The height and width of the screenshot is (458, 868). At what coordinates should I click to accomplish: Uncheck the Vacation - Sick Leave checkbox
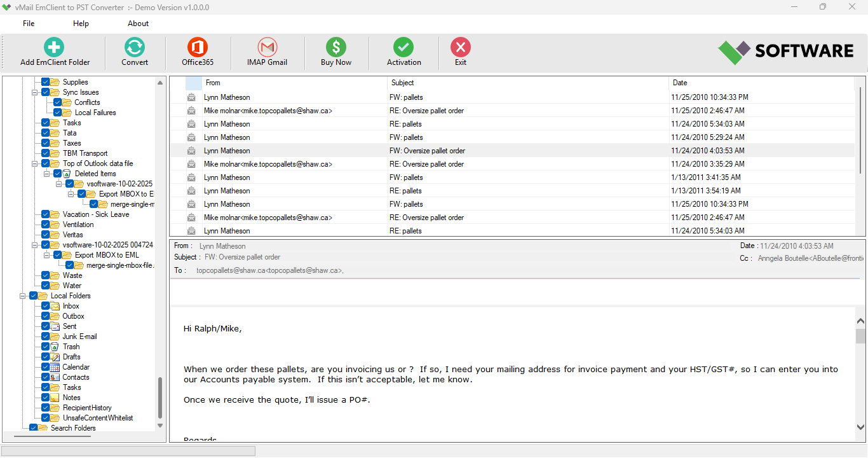pyautogui.click(x=46, y=214)
